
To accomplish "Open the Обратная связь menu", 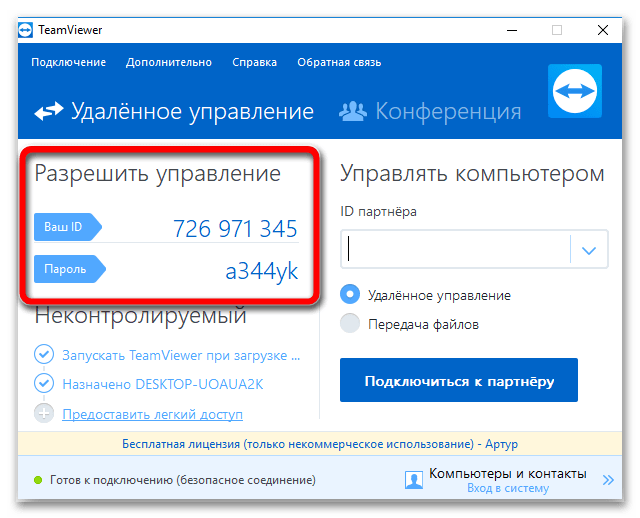I will click(x=339, y=62).
